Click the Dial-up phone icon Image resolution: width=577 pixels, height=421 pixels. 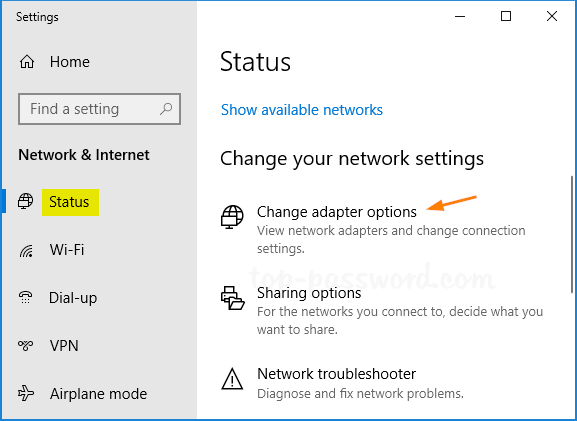(x=25, y=297)
